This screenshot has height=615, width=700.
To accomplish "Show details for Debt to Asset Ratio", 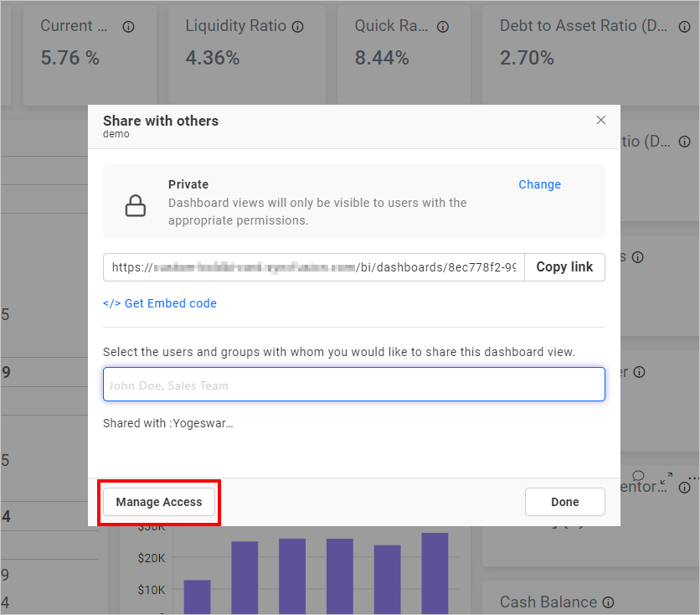I will (x=683, y=26).
